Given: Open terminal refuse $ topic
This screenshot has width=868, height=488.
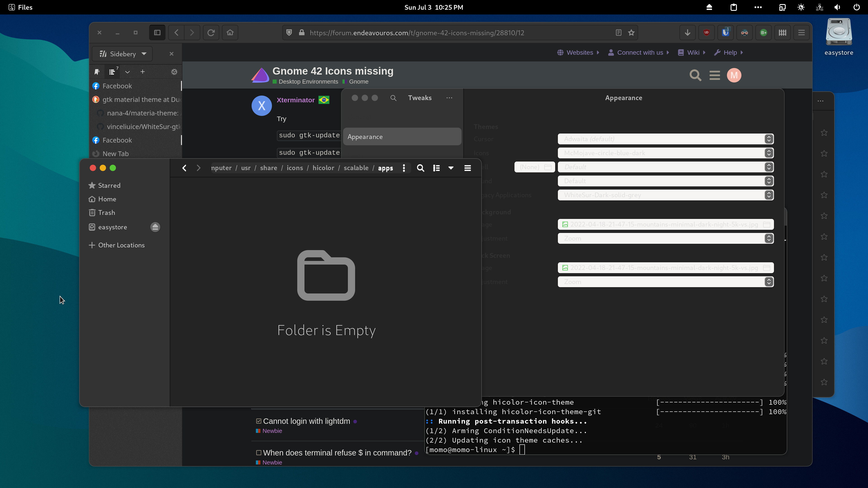Looking at the screenshot, I should pyautogui.click(x=337, y=453).
